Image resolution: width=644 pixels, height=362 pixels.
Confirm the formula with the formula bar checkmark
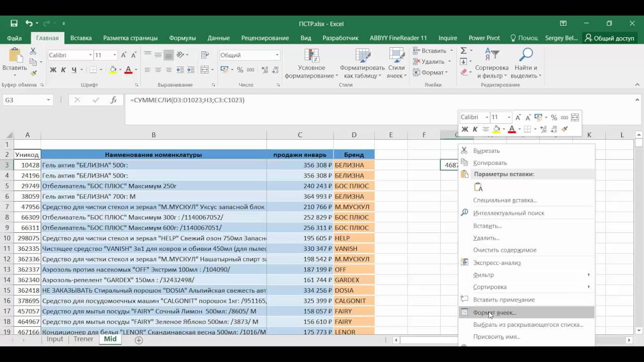pyautogui.click(x=96, y=100)
